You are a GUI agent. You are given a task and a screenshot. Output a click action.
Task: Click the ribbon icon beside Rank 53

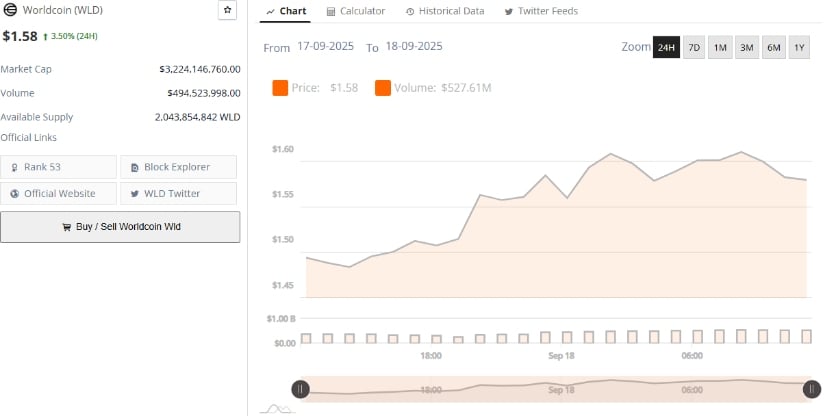15,167
